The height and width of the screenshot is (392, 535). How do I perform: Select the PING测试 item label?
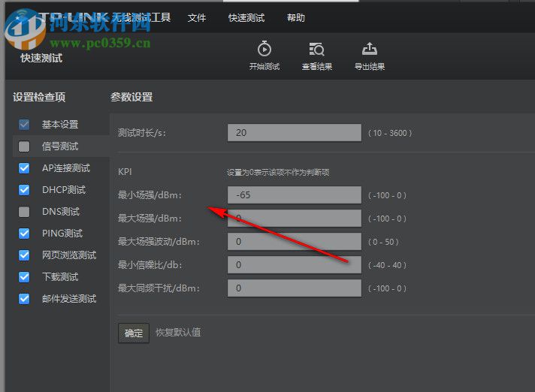click(62, 234)
